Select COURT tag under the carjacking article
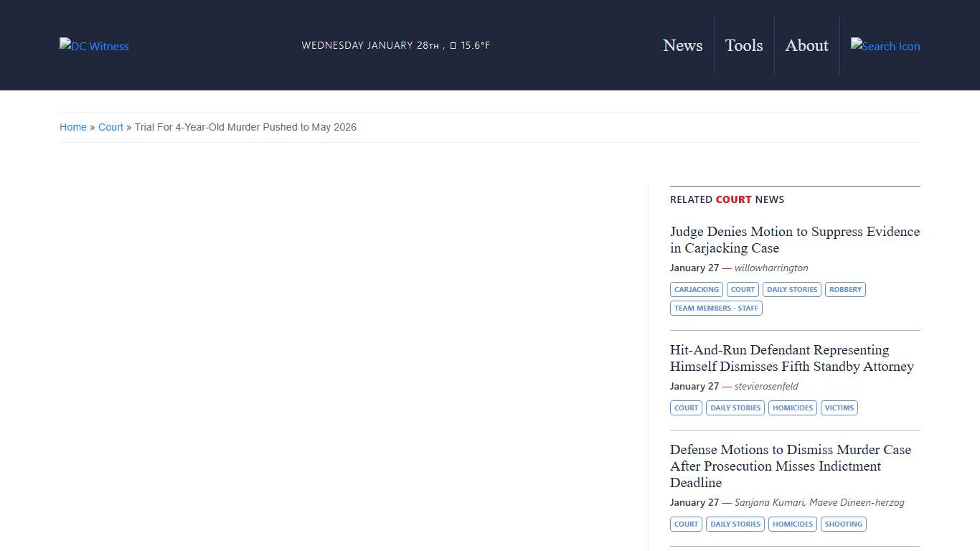The width and height of the screenshot is (980, 551). click(x=743, y=290)
